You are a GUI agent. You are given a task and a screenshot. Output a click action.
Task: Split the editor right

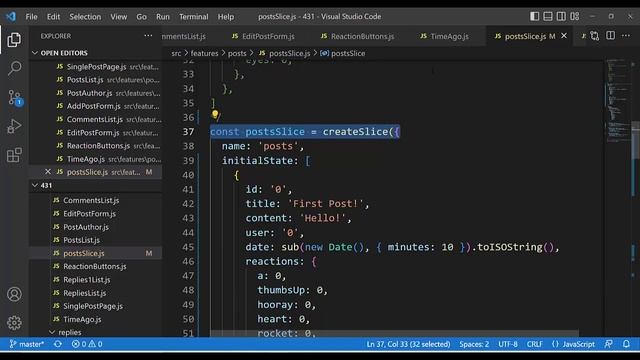click(610, 36)
